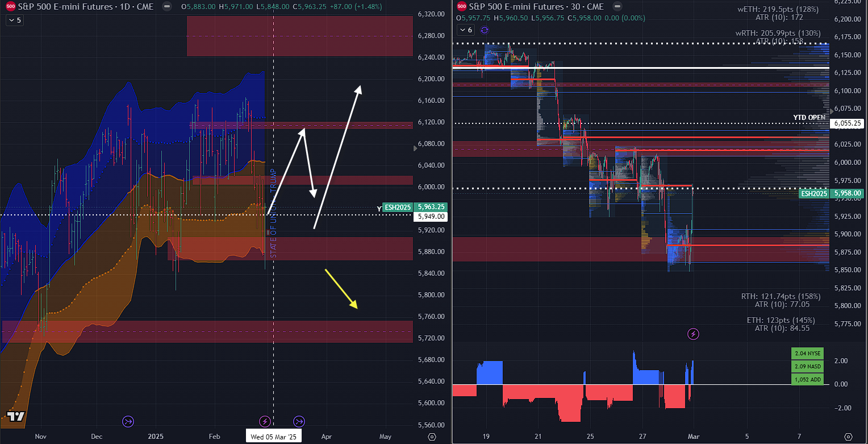Open the lightning event icon on the 30-minute chart
868x444 pixels.
click(x=693, y=334)
